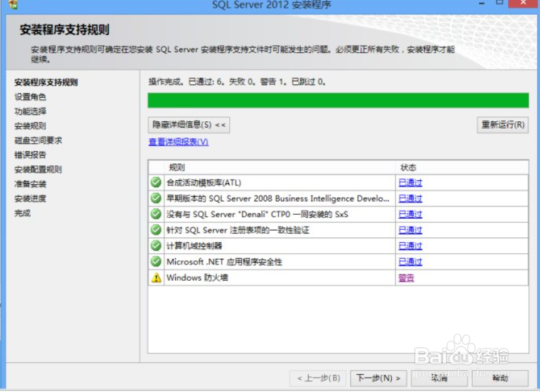Click the SQL Server setup icon in title bar
Image resolution: width=540 pixels, height=392 pixels.
(x=13, y=4)
